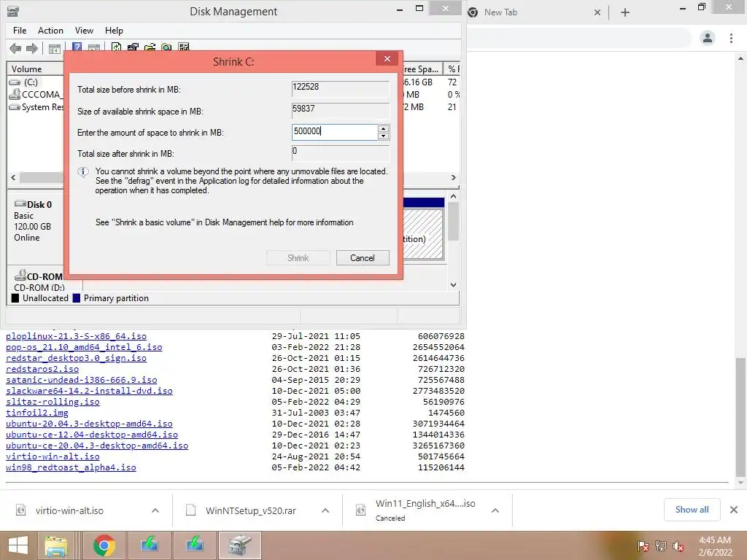Toggle the console tree pane toolbar icon
747x560 pixels.
coord(55,48)
